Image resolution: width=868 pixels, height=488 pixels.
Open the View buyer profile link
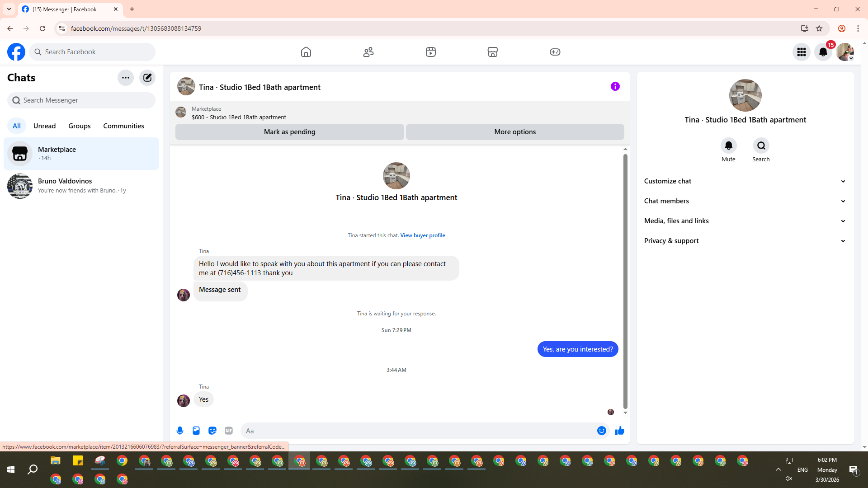click(422, 235)
